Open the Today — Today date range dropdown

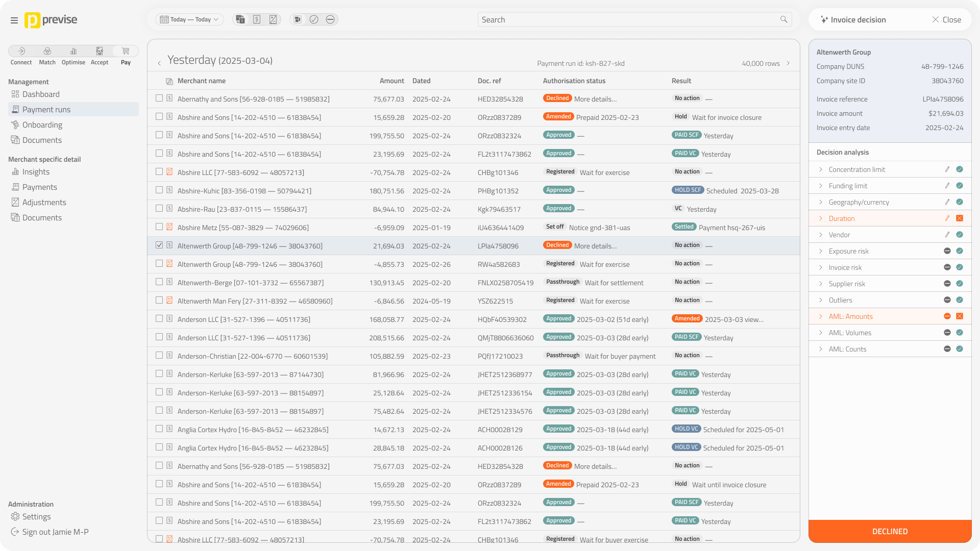coord(190,19)
